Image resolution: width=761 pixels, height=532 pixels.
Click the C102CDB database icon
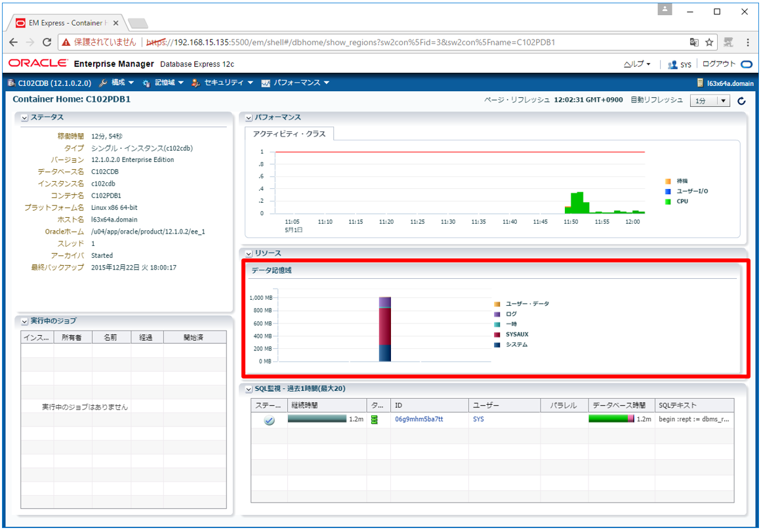(x=11, y=83)
